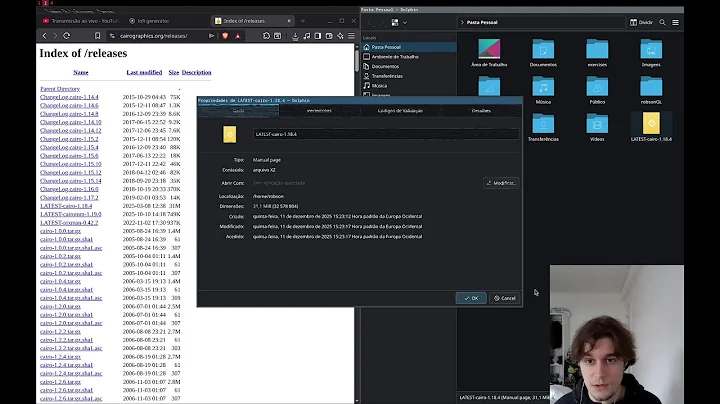Go forward in the browser
This screenshot has width=720, height=404.
click(x=55, y=36)
